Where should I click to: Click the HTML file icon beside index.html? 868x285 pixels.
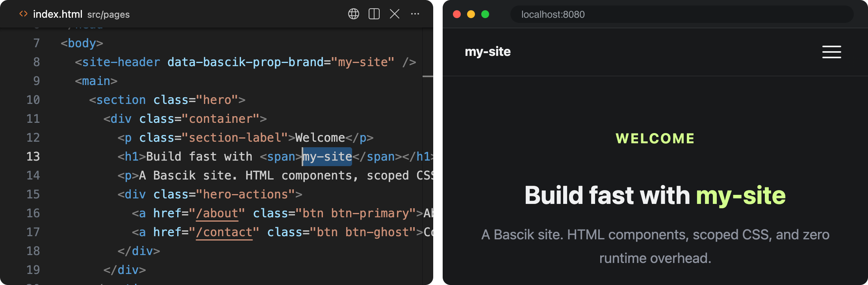pyautogui.click(x=23, y=14)
